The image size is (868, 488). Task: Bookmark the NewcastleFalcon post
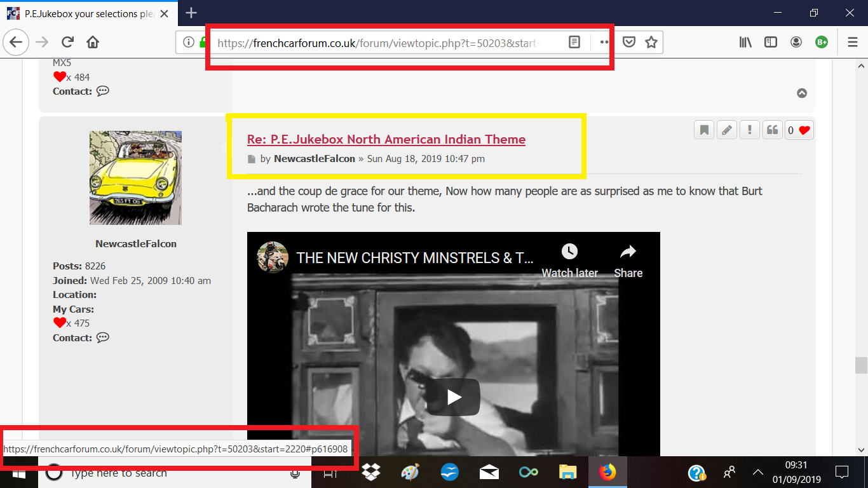pos(704,130)
